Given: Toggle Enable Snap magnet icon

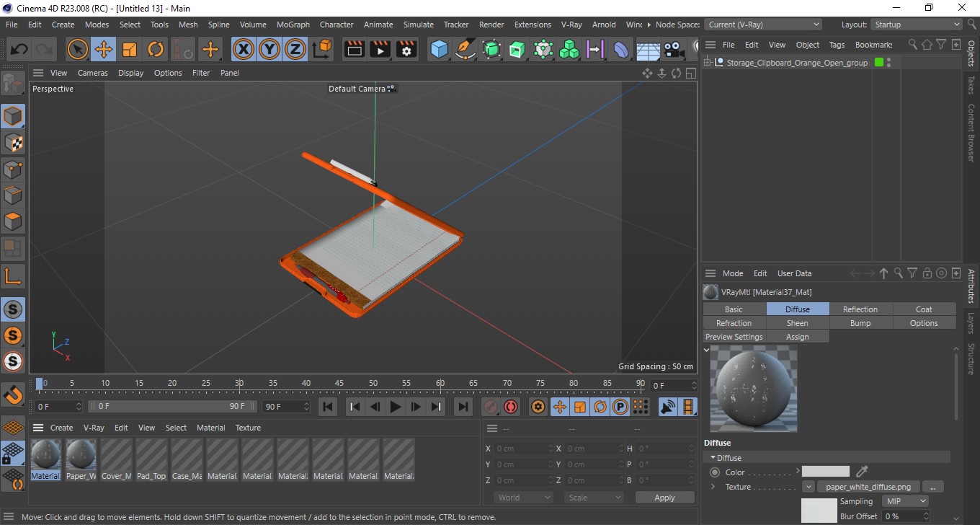Looking at the screenshot, I should [x=13, y=394].
